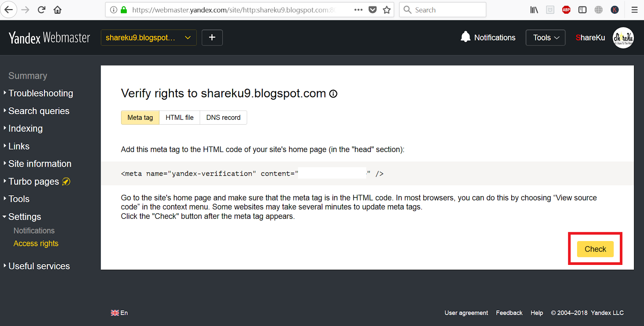Reload the page with the refresh icon
This screenshot has height=326, width=644.
pyautogui.click(x=41, y=10)
